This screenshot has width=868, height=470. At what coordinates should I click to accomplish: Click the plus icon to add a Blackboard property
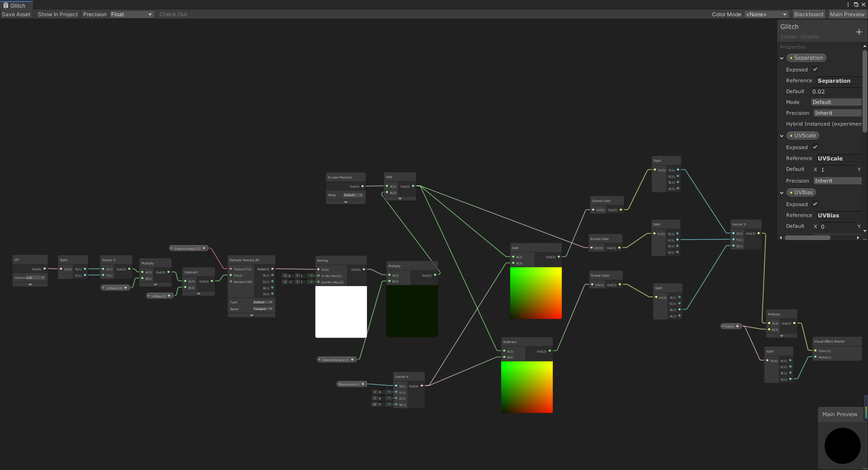[x=859, y=32]
